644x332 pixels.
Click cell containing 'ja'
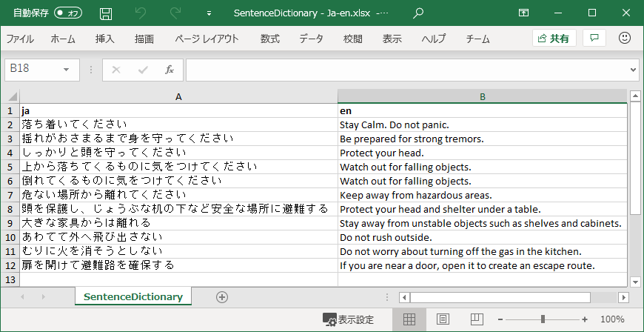coord(178,110)
